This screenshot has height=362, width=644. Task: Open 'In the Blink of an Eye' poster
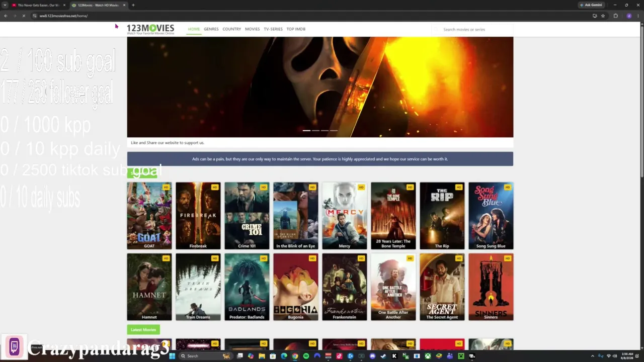(295, 215)
